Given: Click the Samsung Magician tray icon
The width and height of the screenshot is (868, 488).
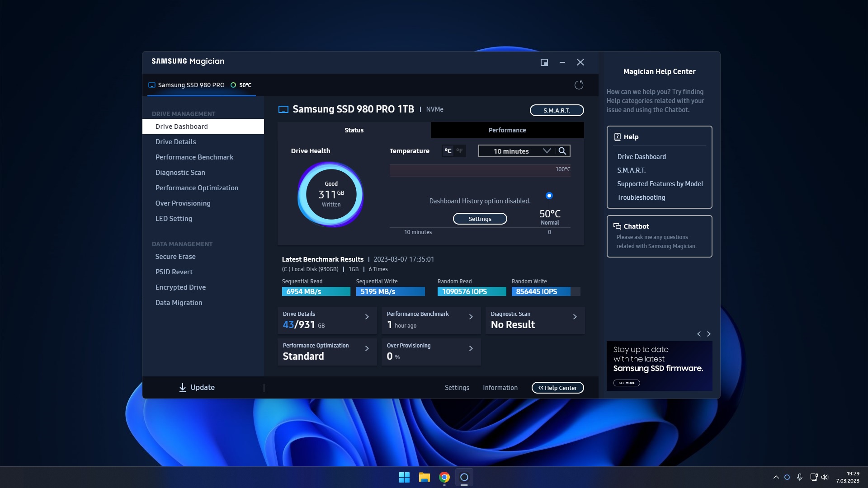Looking at the screenshot, I should [x=787, y=477].
